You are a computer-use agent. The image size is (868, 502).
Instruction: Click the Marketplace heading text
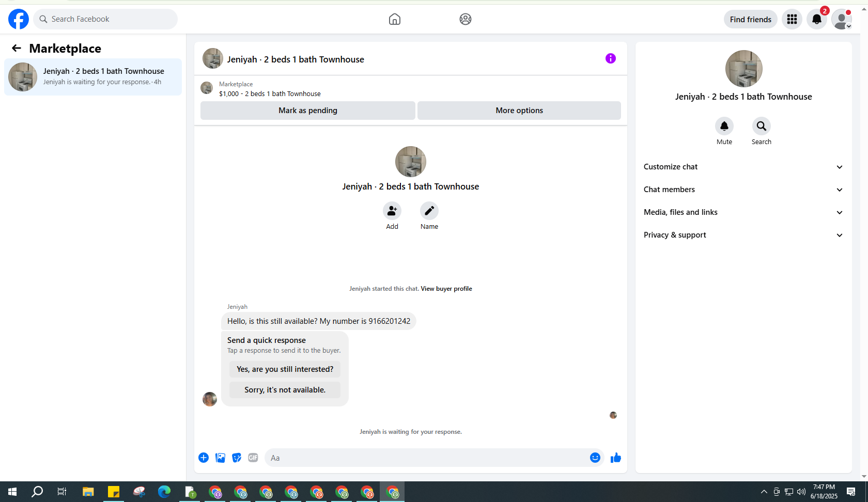[x=65, y=49]
